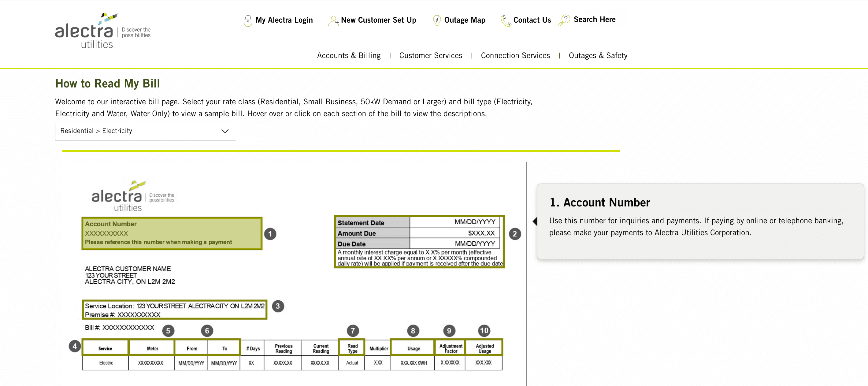868x386 pixels.
Task: Click numbered marker 3 beside Service Location
Action: (278, 306)
